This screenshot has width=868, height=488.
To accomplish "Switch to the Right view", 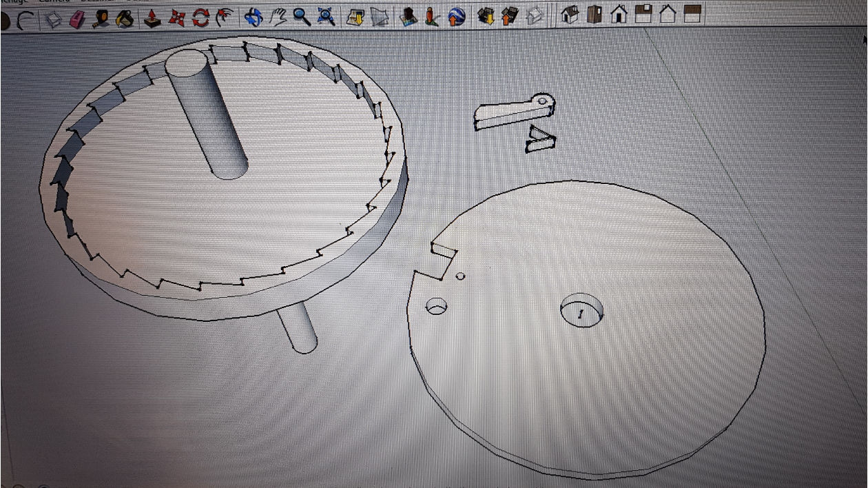I will point(643,13).
